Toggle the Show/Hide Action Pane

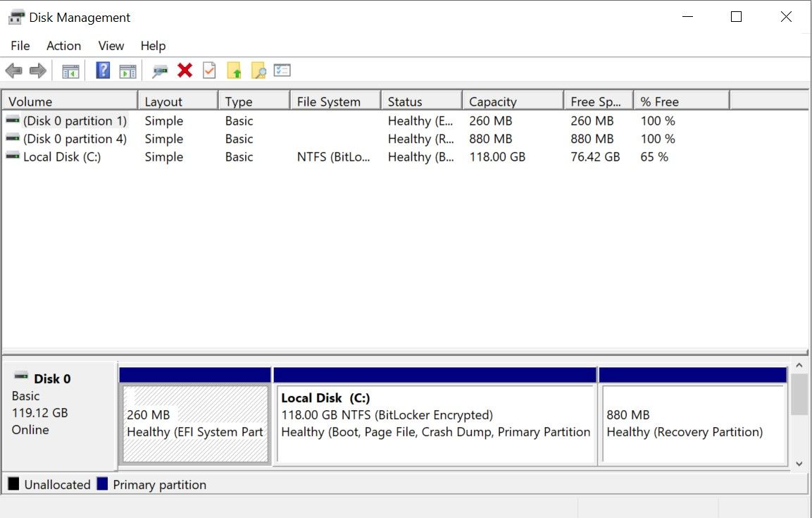coord(127,70)
